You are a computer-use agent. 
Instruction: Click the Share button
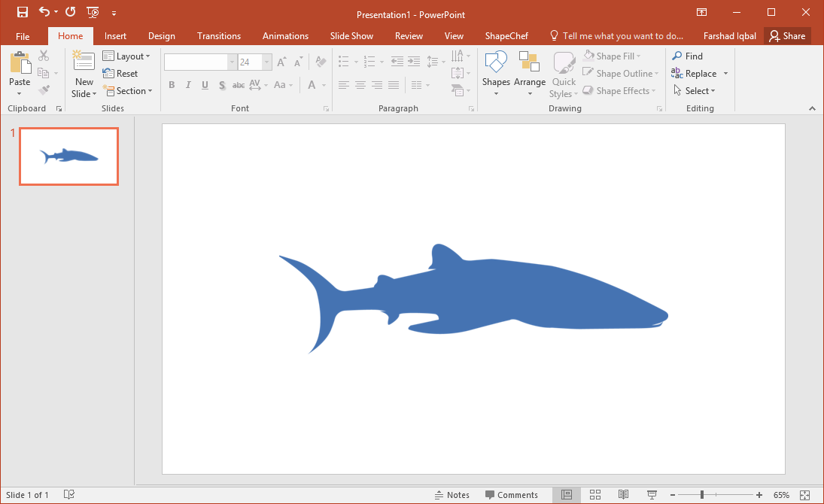[x=786, y=36]
